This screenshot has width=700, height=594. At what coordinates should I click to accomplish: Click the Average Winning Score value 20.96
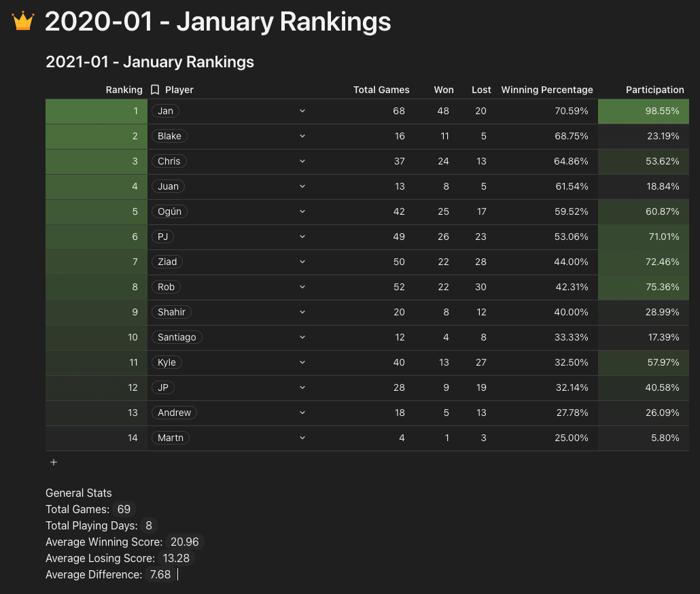click(183, 542)
